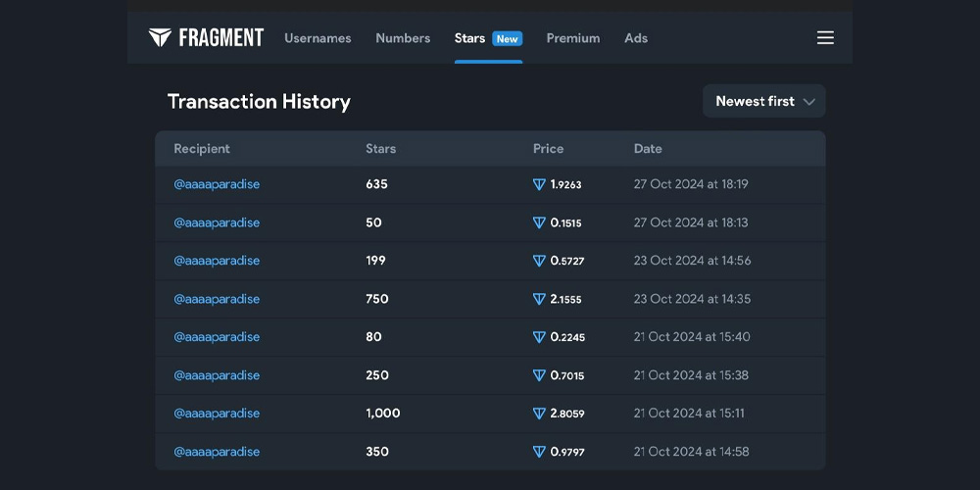Screen dimensions: 980x490
Task: Click the TON icon beside price 2.8059
Action: point(539,414)
